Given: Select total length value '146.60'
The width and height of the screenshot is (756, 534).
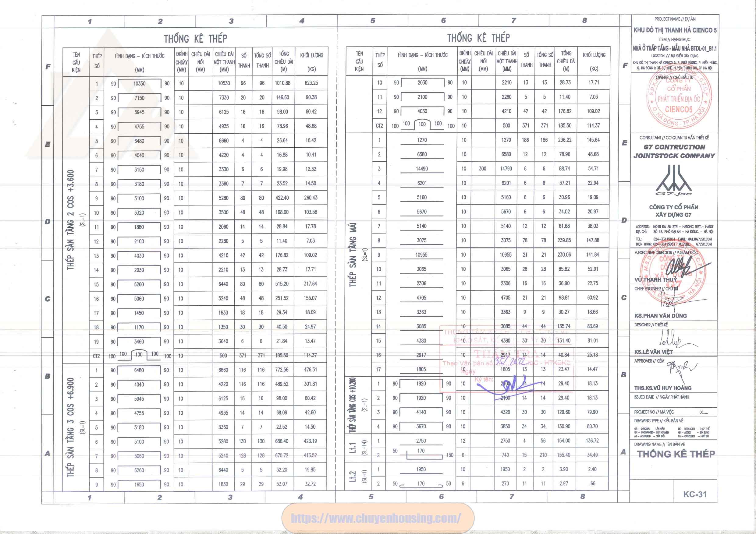Looking at the screenshot, I should tap(282, 97).
